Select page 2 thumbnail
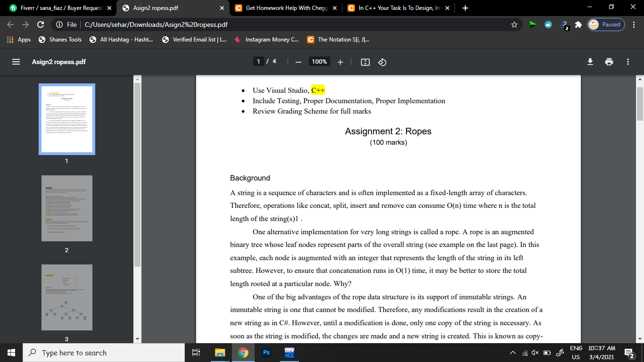The width and height of the screenshot is (644, 362). tap(67, 208)
